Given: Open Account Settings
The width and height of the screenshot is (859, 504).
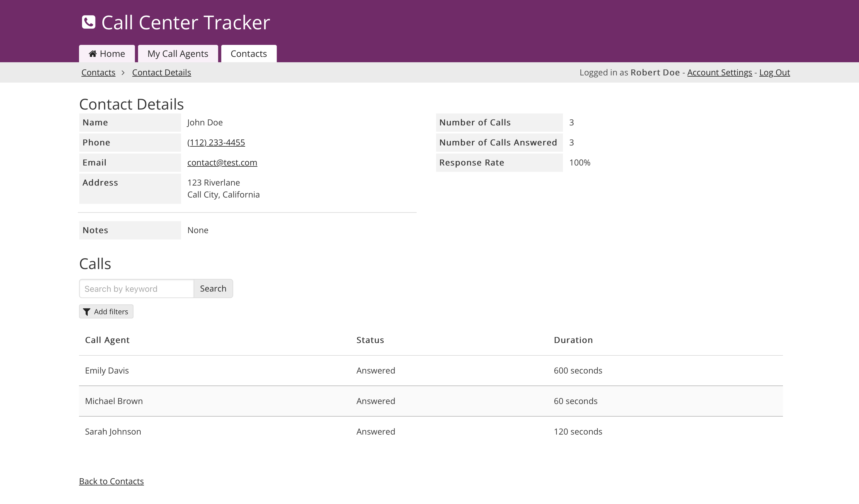Looking at the screenshot, I should [719, 73].
